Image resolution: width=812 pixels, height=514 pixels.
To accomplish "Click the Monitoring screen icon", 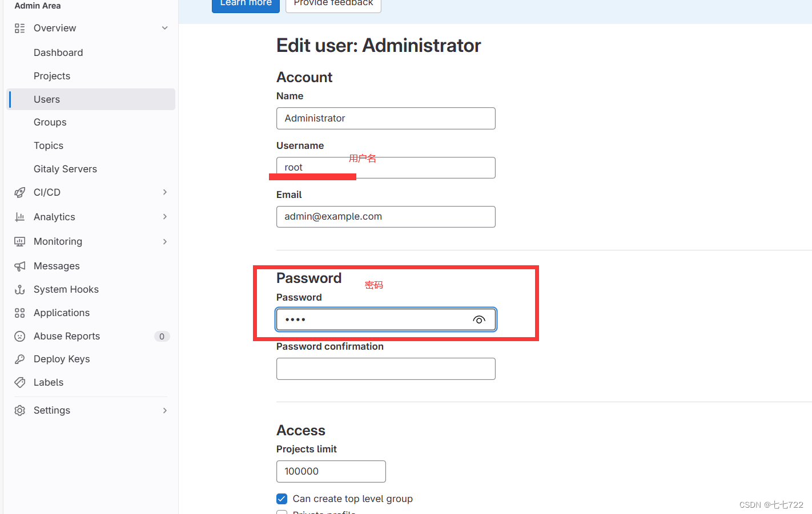I will point(20,241).
